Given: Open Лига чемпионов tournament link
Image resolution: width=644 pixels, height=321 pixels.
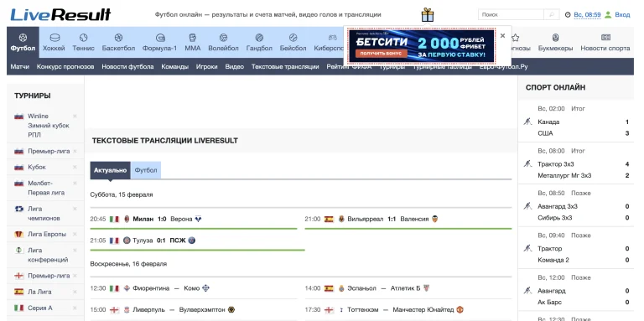Looking at the screenshot, I should (44, 214).
